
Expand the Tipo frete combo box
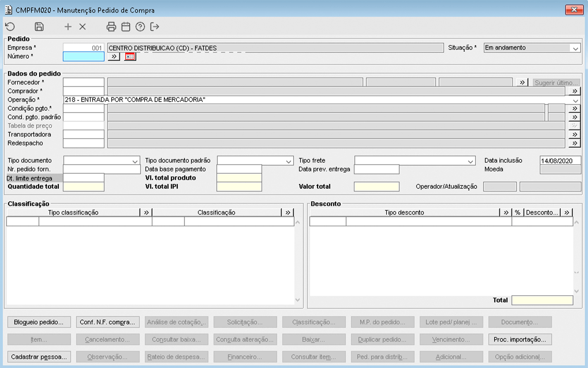[470, 161]
